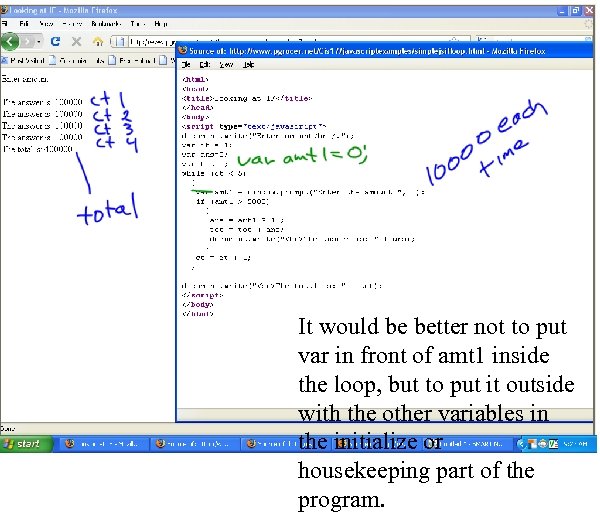
Task: Open the Bookmarks menu of the main Firefox window
Action: click(106, 24)
